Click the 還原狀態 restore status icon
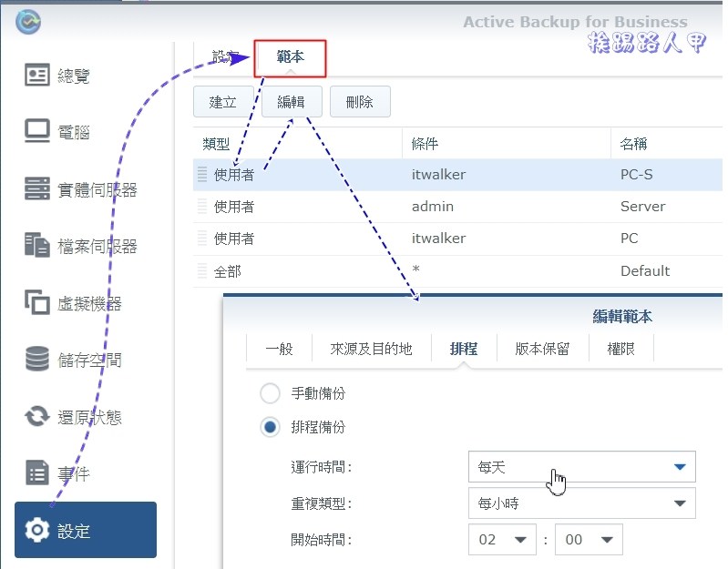This screenshot has width=728, height=569. (x=37, y=416)
